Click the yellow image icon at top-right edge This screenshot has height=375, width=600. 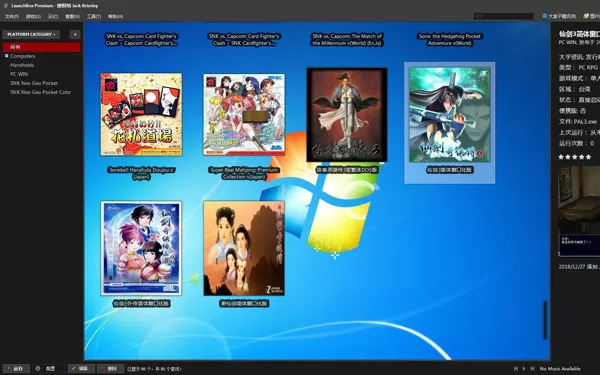click(x=586, y=16)
